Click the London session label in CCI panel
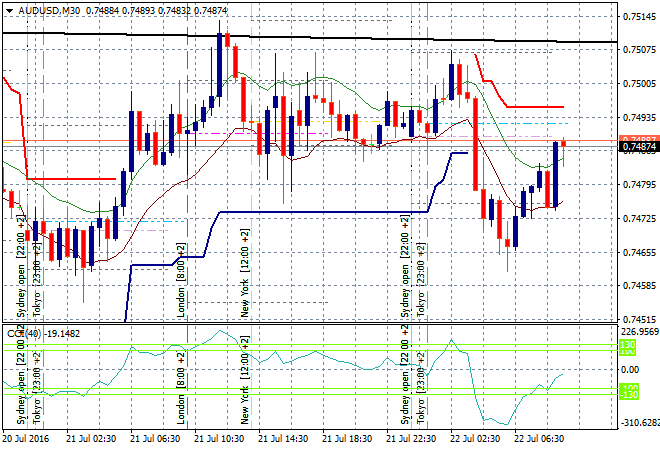This screenshot has height=450, width=660. [x=181, y=388]
